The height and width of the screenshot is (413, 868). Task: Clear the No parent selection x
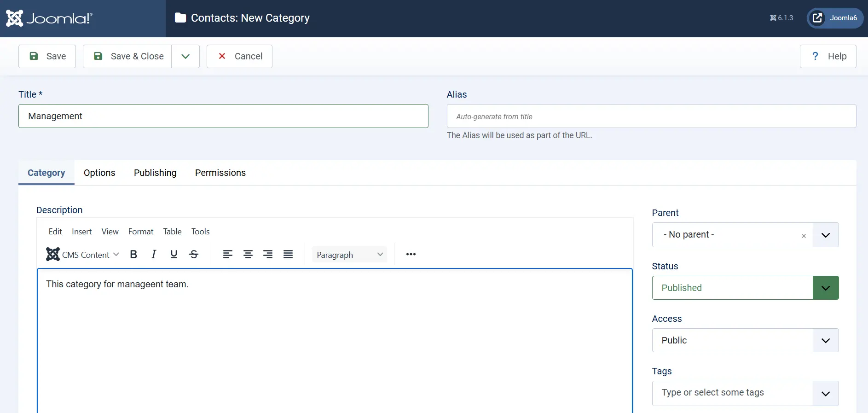[x=804, y=236]
